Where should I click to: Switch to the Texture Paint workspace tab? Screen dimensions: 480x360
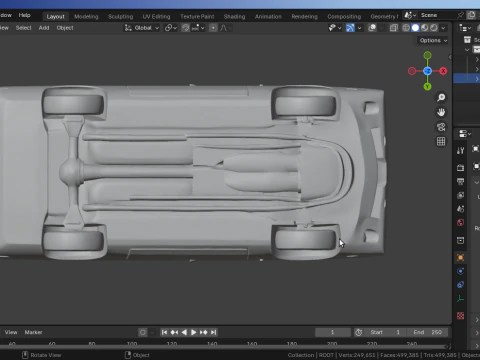pyautogui.click(x=197, y=16)
